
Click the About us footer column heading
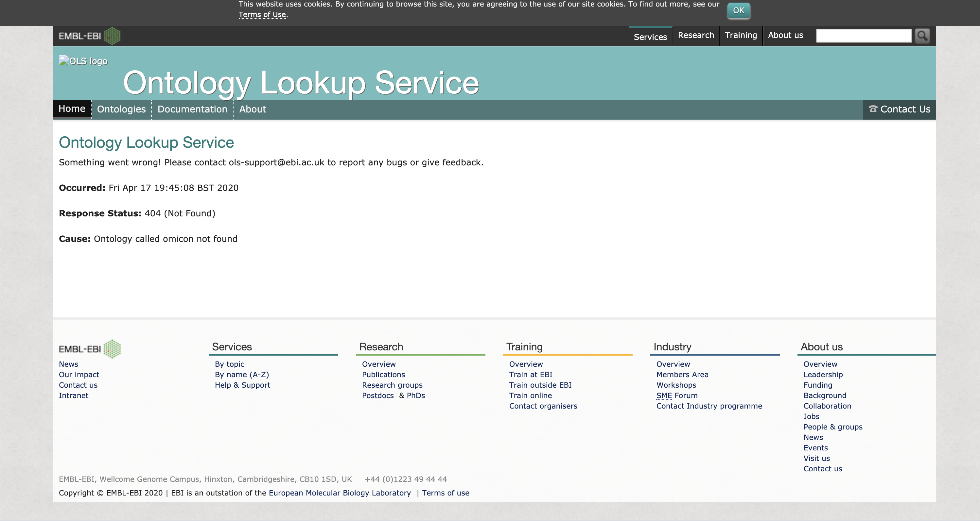(x=821, y=347)
